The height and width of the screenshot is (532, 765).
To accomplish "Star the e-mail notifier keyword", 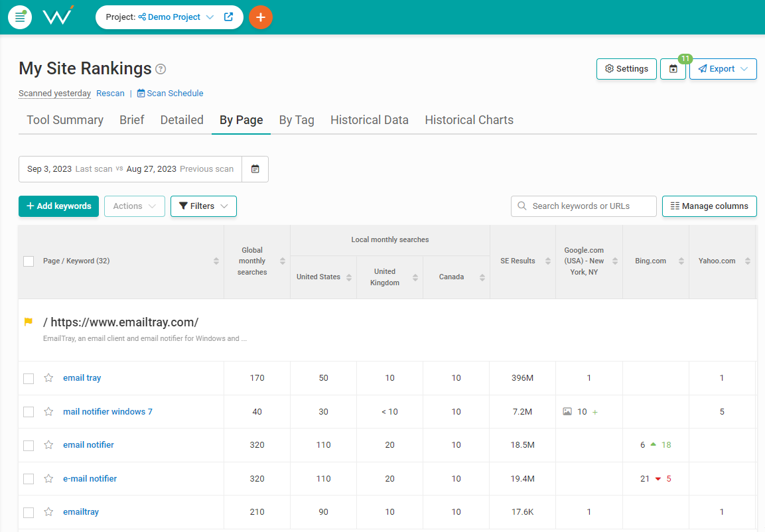I will (48, 479).
